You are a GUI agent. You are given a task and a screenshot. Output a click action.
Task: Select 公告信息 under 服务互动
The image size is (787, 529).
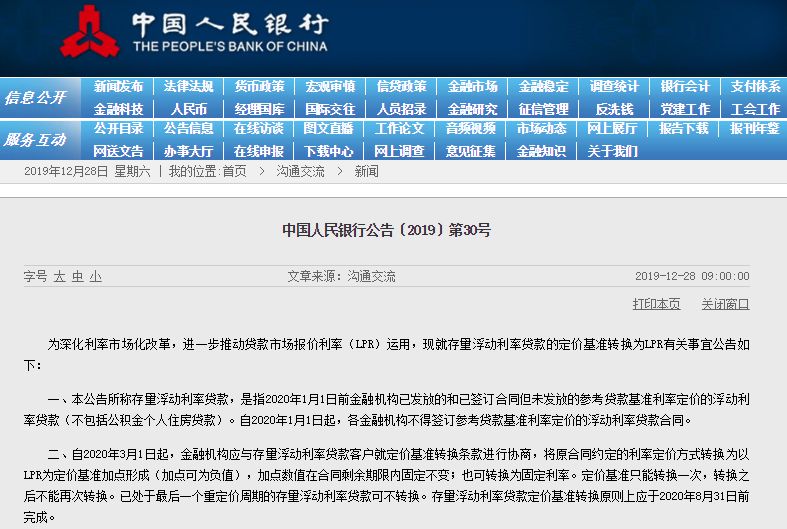pyautogui.click(x=189, y=129)
